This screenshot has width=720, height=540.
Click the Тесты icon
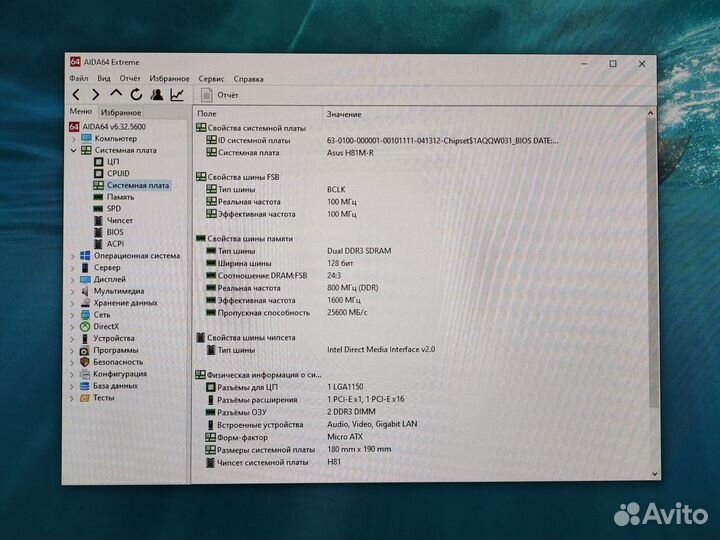tap(84, 398)
